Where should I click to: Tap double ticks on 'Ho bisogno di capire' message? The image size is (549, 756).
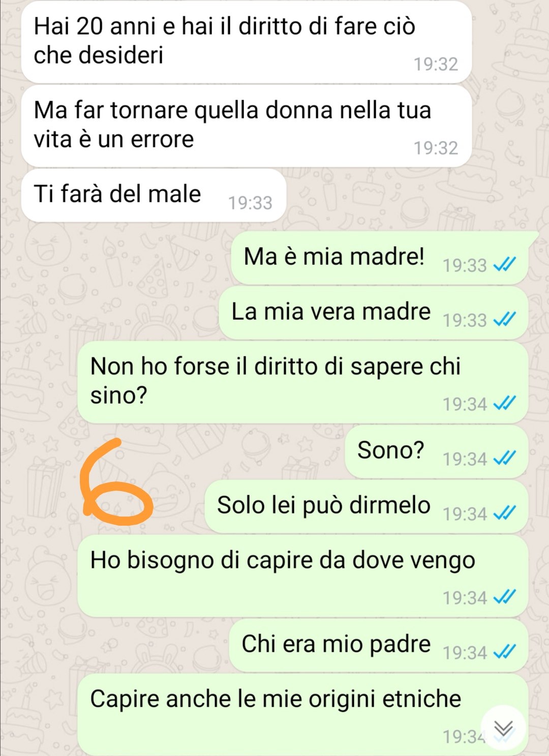pos(505,597)
